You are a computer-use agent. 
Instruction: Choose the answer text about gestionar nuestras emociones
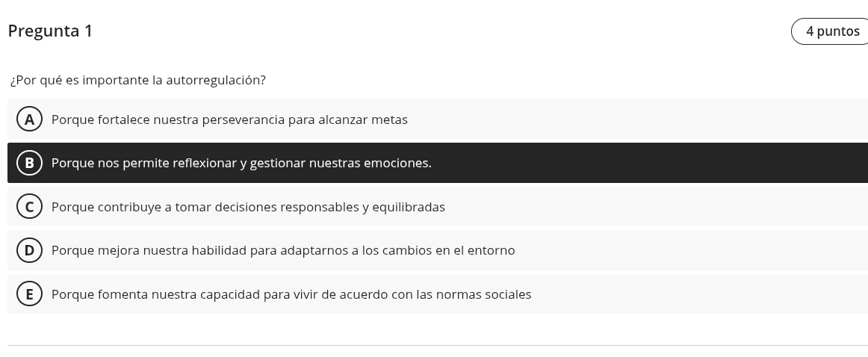[241, 163]
